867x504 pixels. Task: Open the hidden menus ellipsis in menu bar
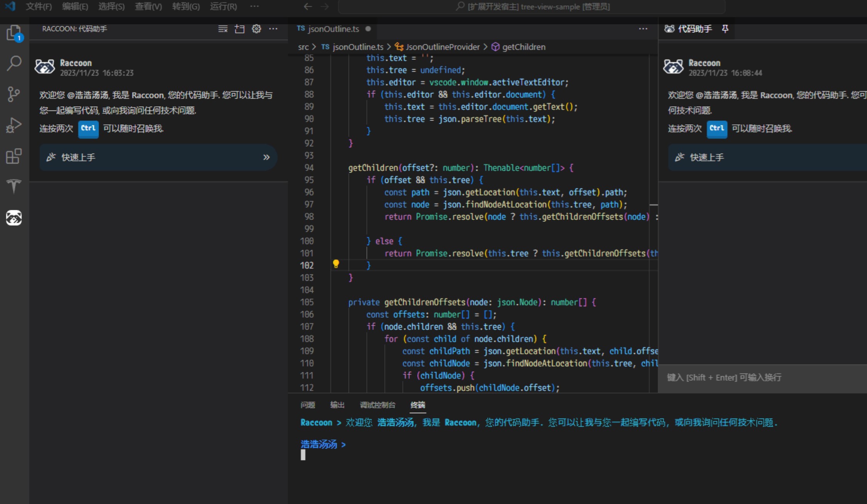pos(254,7)
